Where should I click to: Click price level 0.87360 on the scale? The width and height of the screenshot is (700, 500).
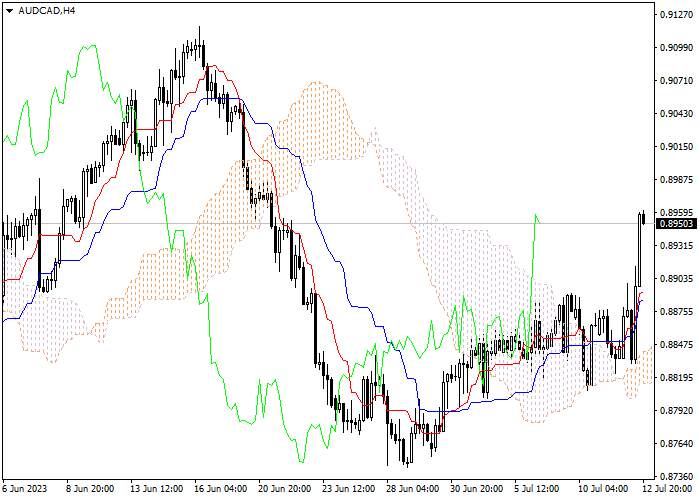tap(678, 477)
